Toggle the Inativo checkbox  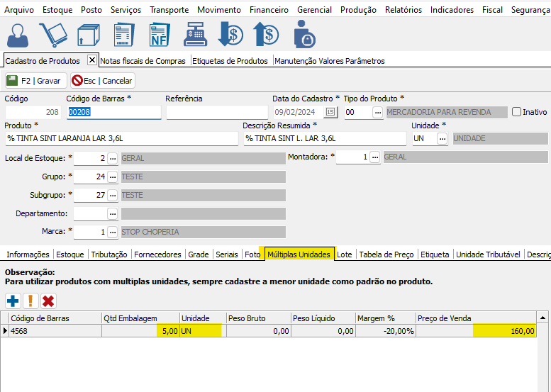pyautogui.click(x=516, y=112)
